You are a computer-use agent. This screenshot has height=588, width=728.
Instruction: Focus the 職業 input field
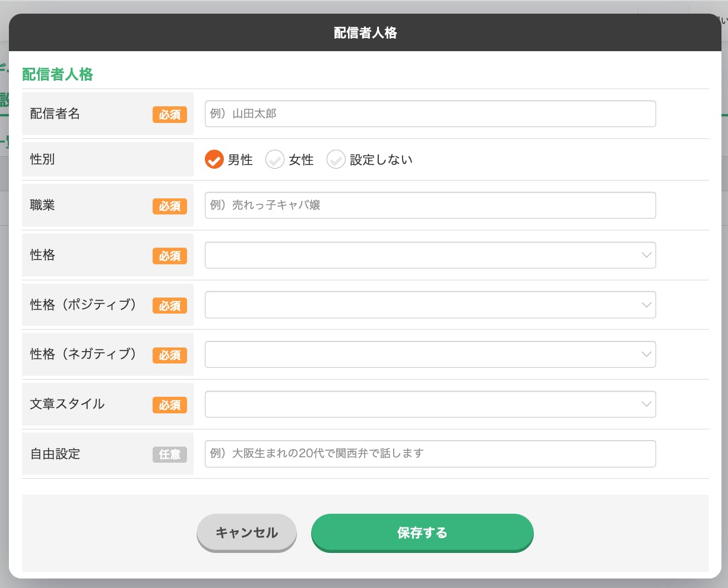tap(430, 205)
